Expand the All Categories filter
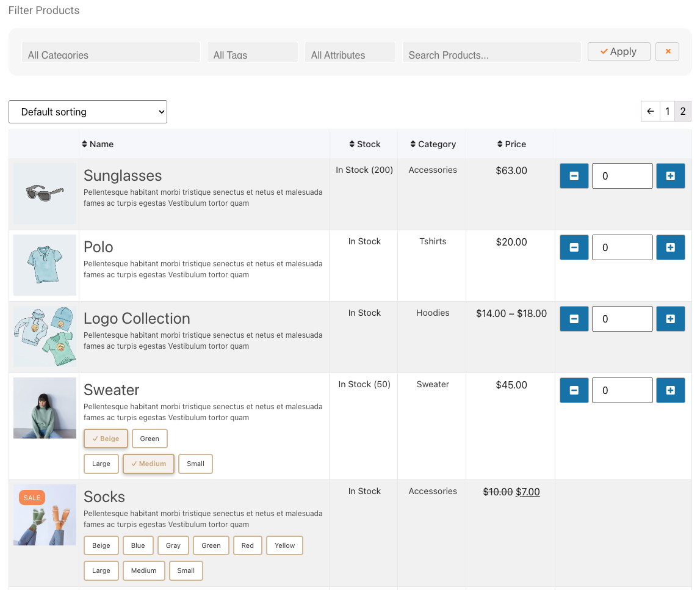This screenshot has width=700, height=590. tap(111, 53)
